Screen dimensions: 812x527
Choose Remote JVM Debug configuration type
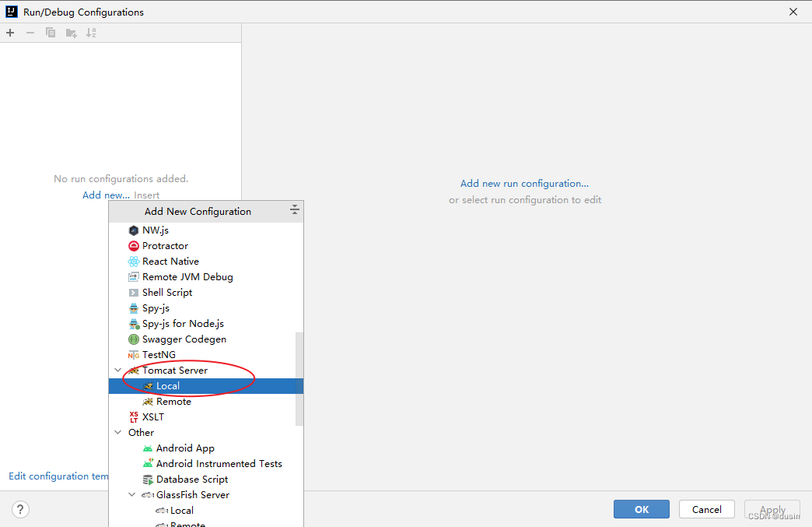pos(187,276)
